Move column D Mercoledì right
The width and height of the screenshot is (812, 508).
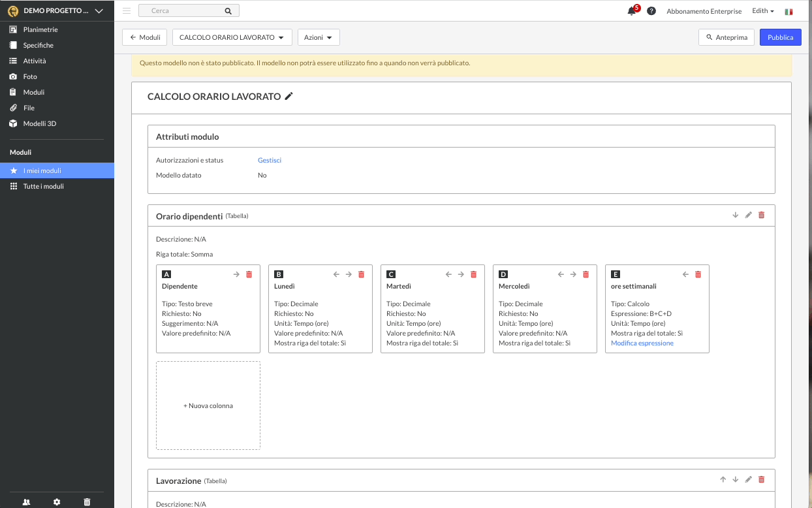pos(573,274)
